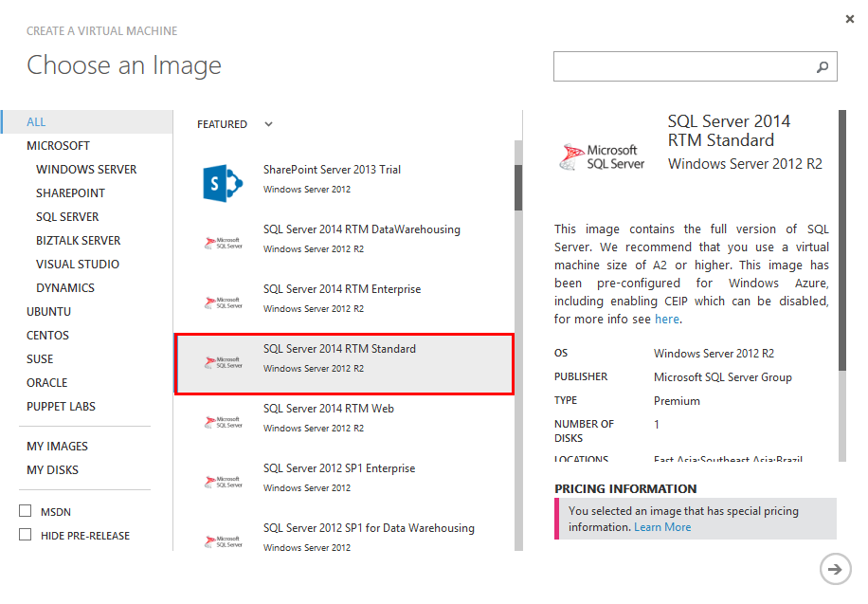Click the 'Premium' type value

tap(677, 401)
